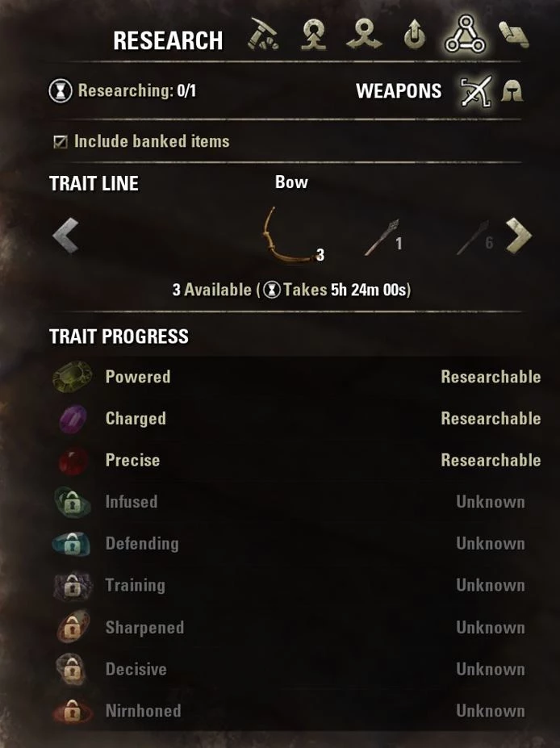The height and width of the screenshot is (748, 560).
Task: Choose the Weapons crossed bow filter icon
Action: pyautogui.click(x=476, y=90)
